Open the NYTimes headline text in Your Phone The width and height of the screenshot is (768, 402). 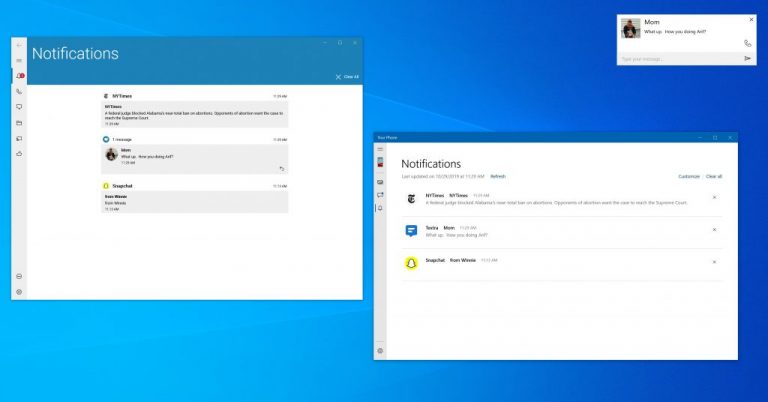[x=556, y=203]
